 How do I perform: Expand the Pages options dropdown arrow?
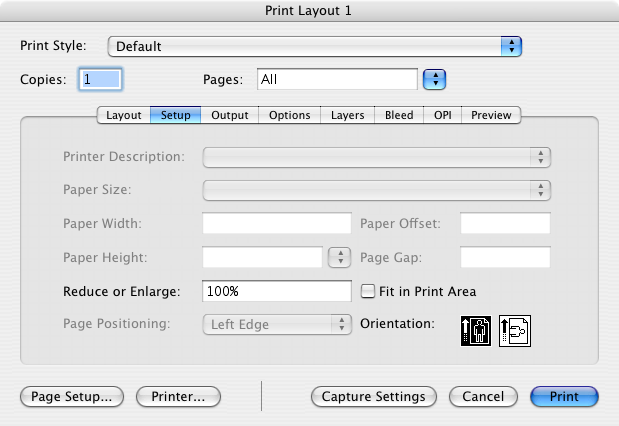tap(434, 79)
